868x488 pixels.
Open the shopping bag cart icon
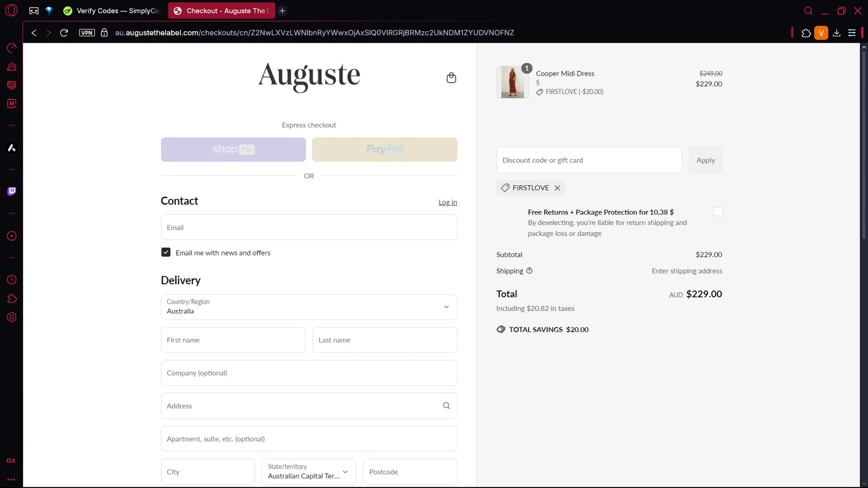(451, 77)
